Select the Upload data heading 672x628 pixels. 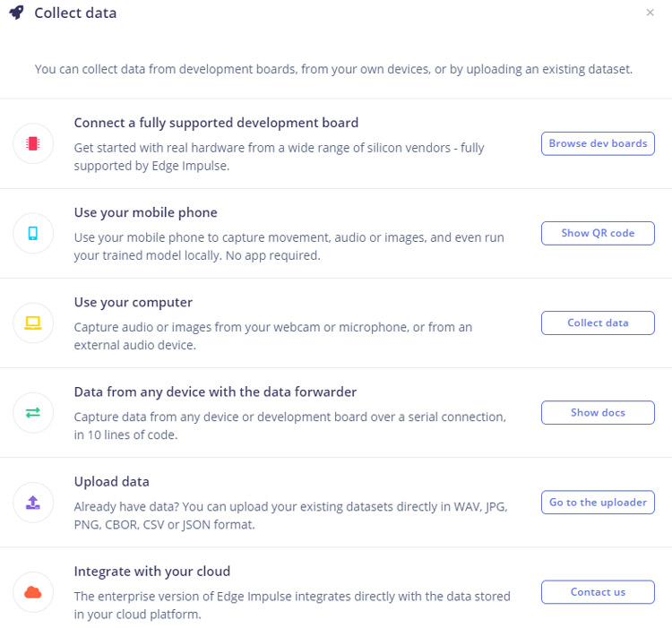pyautogui.click(x=111, y=482)
